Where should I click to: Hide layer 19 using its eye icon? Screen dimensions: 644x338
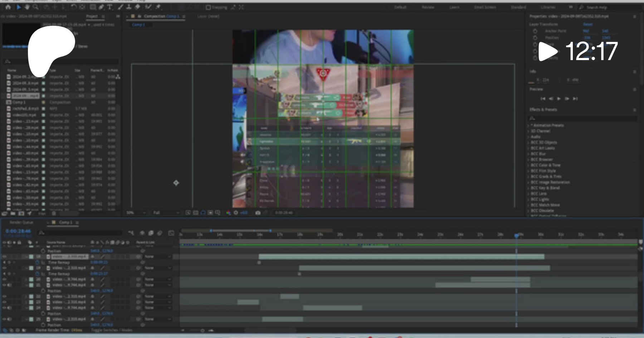pos(5,268)
